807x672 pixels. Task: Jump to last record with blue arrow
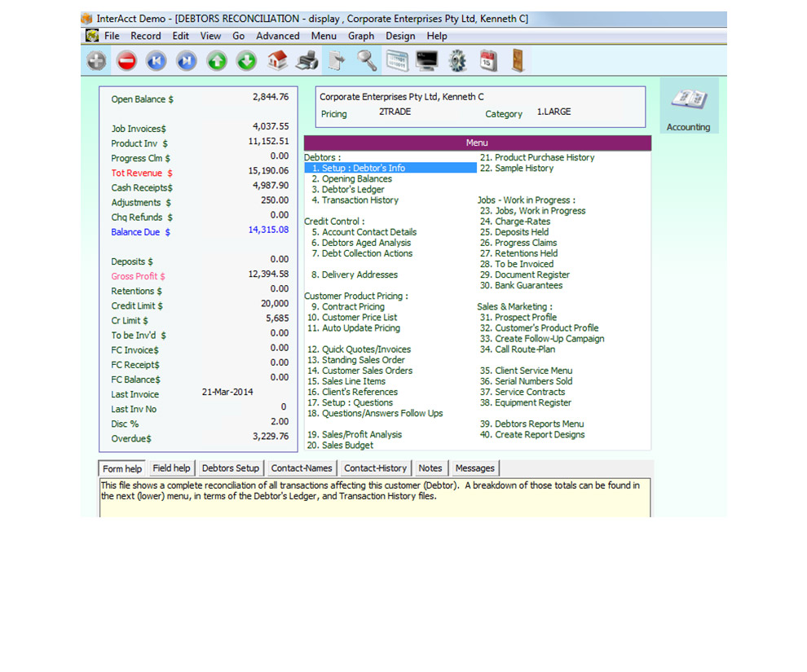[x=187, y=60]
